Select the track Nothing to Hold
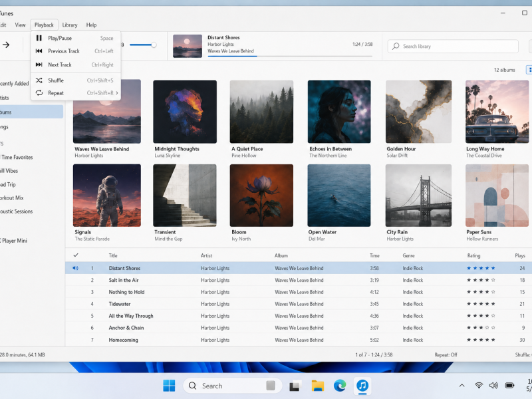Image resolution: width=532 pixels, height=399 pixels. point(299,292)
